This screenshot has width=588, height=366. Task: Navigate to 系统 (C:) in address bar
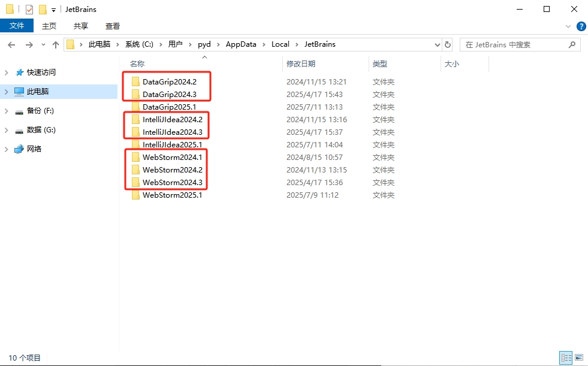(139, 44)
